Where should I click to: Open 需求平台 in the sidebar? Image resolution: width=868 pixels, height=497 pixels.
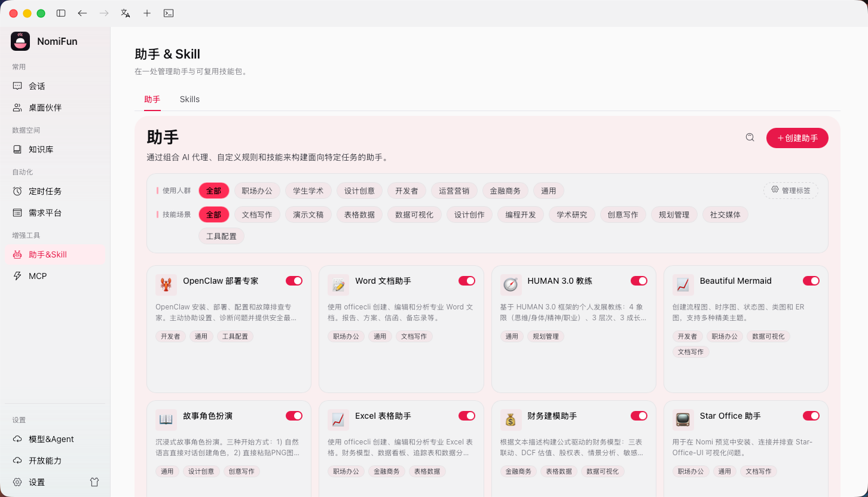pos(55,213)
